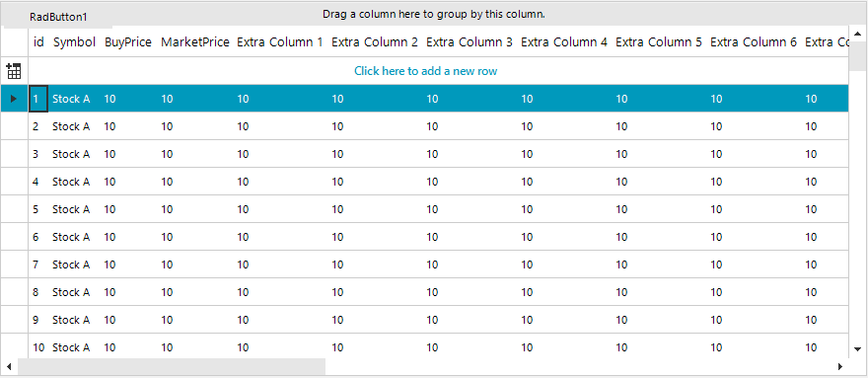Click the id column header
868x378 pixels.
(38, 41)
